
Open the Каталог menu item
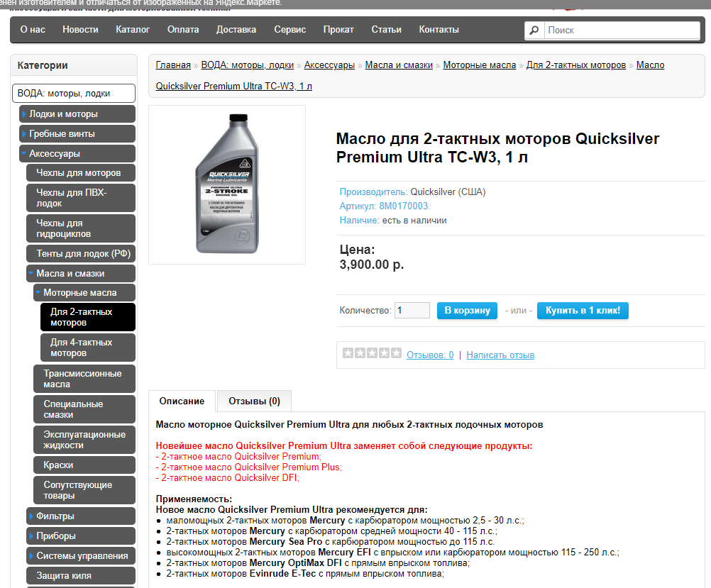(133, 30)
